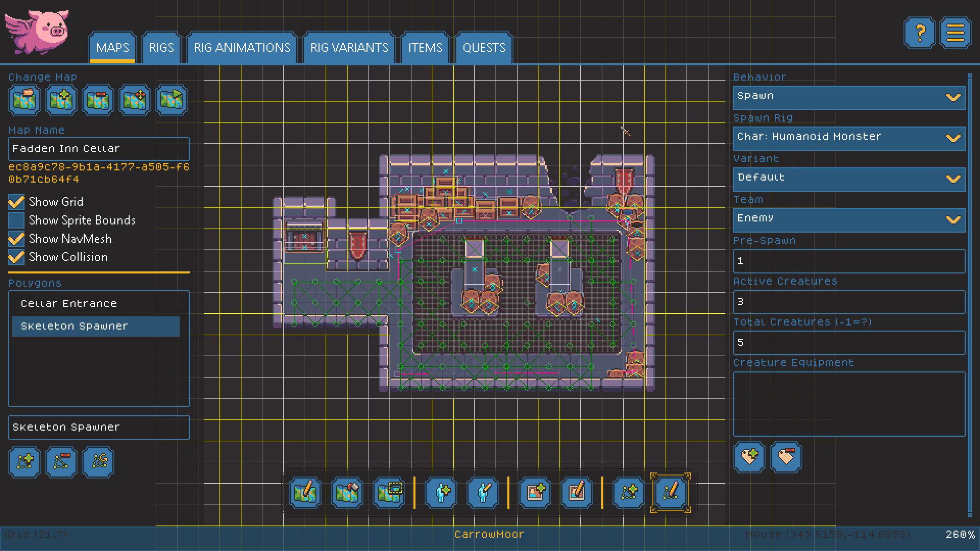Remove creature equipment tag with minus icon

[786, 457]
